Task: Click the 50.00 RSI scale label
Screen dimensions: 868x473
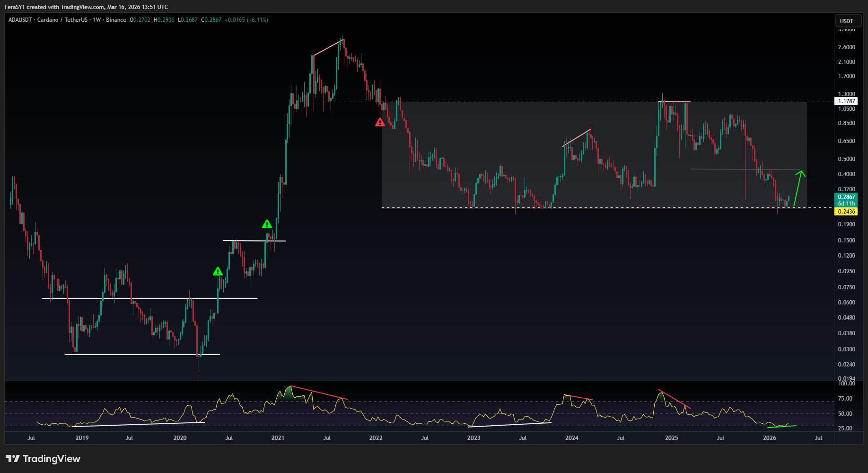Action: [x=845, y=414]
